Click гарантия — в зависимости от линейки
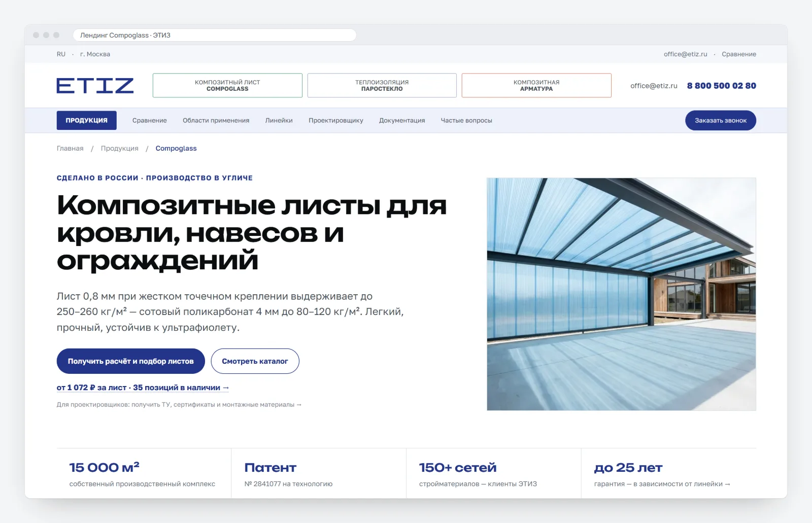This screenshot has width=812, height=523. click(x=662, y=484)
